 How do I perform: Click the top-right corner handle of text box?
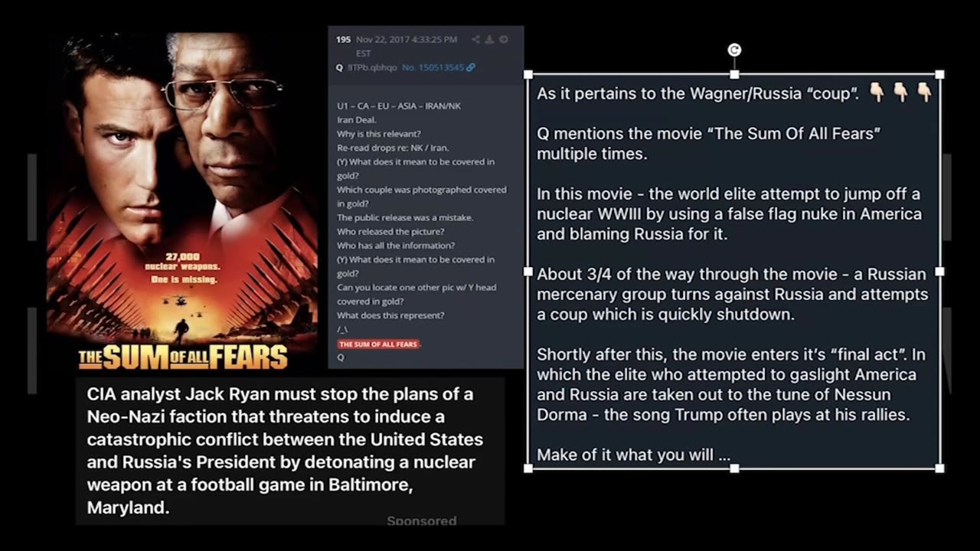(940, 74)
